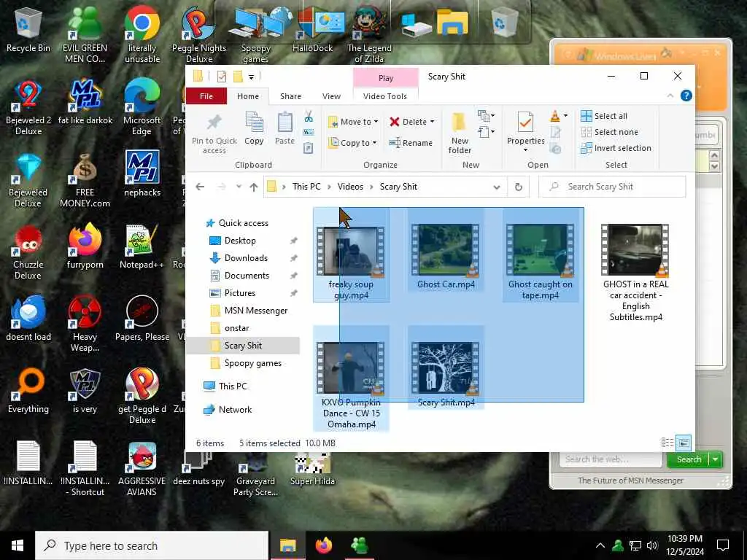Click Select all in ribbon

[604, 116]
